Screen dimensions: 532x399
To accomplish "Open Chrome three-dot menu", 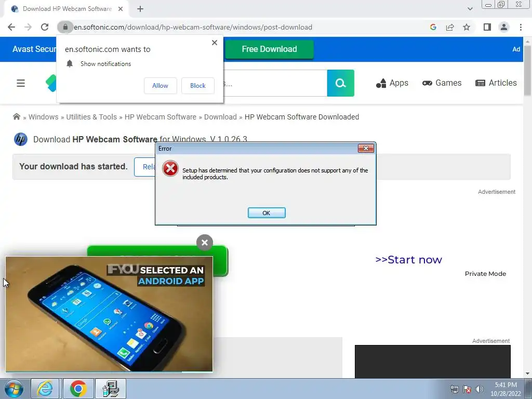I will click(x=521, y=27).
